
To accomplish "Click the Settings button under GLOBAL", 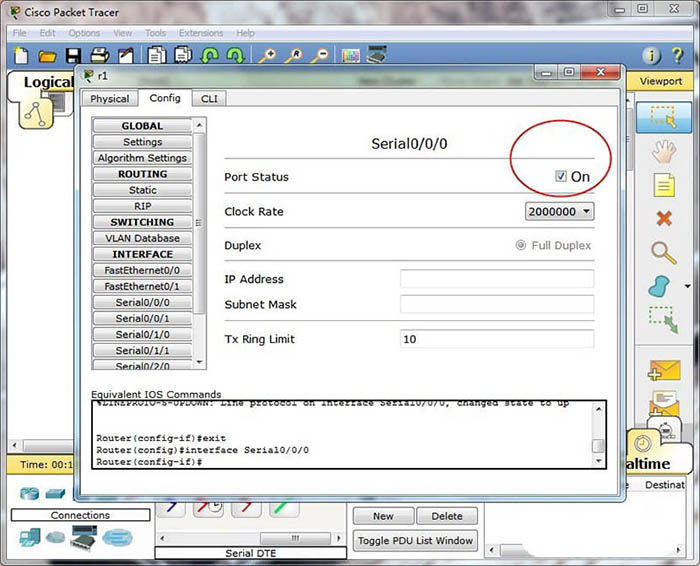I will pyautogui.click(x=142, y=142).
